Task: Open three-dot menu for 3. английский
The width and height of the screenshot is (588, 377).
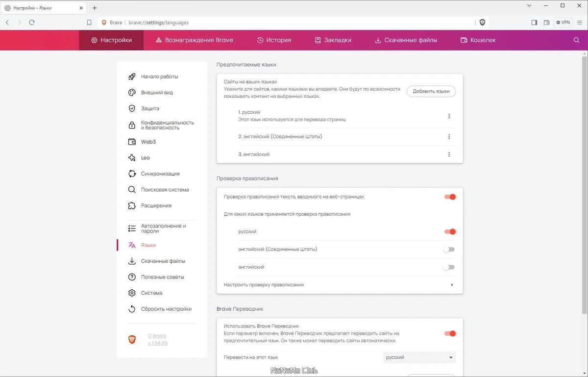Action: pyautogui.click(x=449, y=154)
